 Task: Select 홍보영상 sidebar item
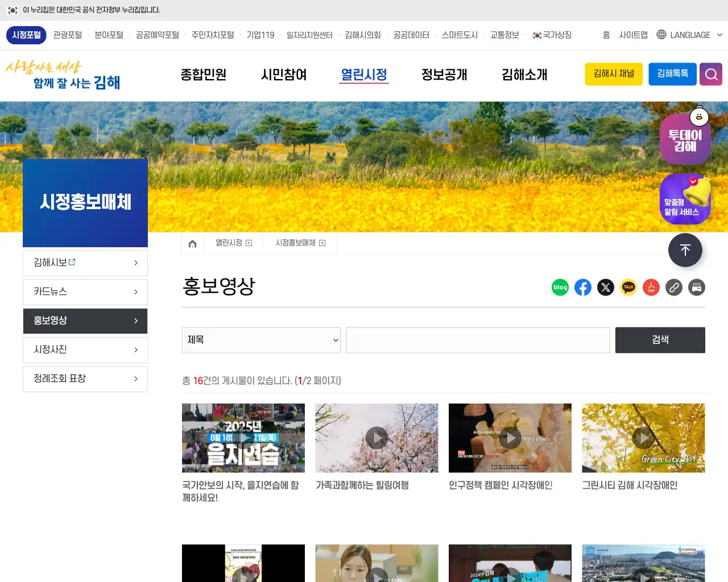(85, 321)
